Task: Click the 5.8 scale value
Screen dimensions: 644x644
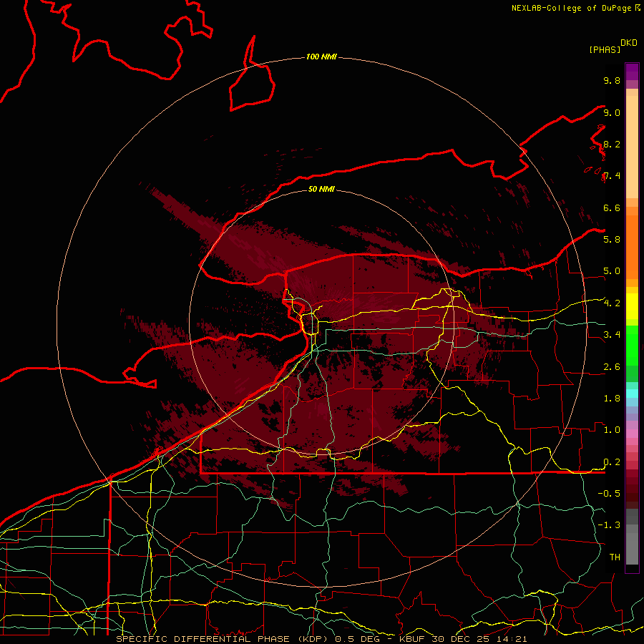Action: coord(612,240)
